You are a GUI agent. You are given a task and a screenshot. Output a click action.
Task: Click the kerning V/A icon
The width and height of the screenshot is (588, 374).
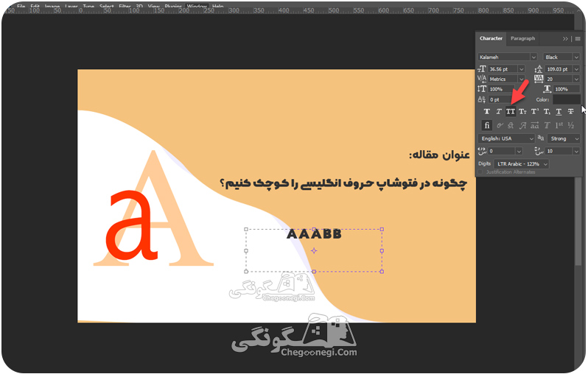pyautogui.click(x=482, y=79)
